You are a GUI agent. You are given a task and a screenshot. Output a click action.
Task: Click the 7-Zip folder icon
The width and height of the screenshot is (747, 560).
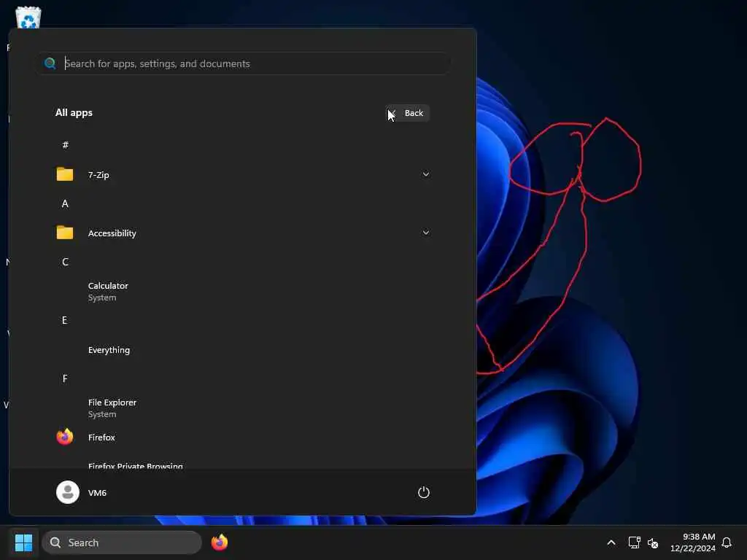pyautogui.click(x=65, y=174)
